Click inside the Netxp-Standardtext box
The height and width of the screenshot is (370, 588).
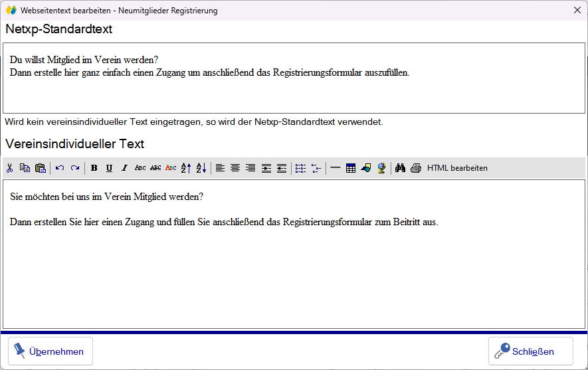[294, 78]
